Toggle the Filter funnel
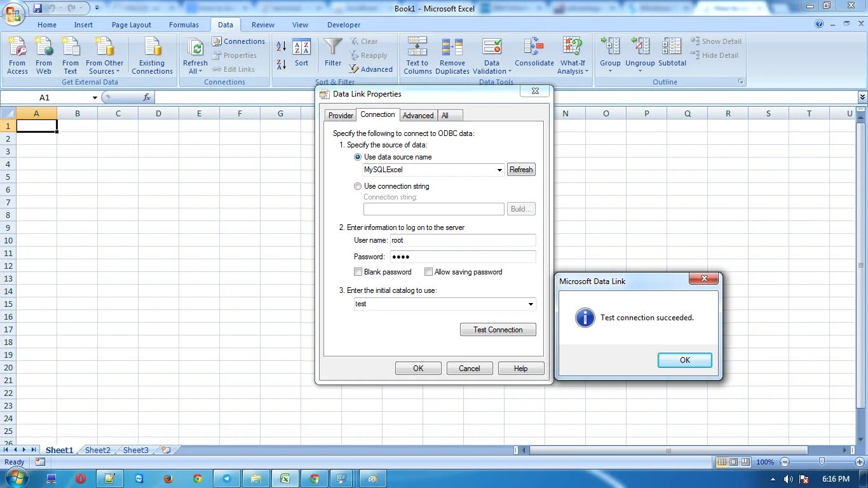The height and width of the screenshot is (488, 868). 333,54
